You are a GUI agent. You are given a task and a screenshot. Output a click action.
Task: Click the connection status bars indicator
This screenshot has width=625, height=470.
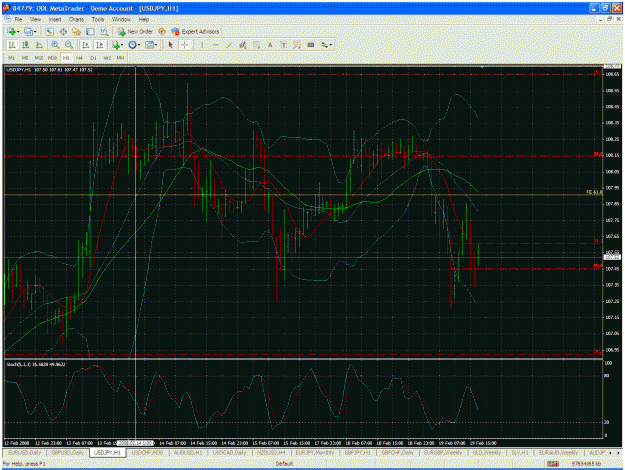click(552, 464)
